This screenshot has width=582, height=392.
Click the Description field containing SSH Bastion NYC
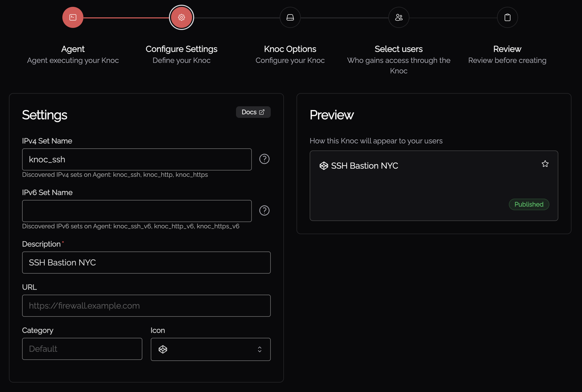146,263
